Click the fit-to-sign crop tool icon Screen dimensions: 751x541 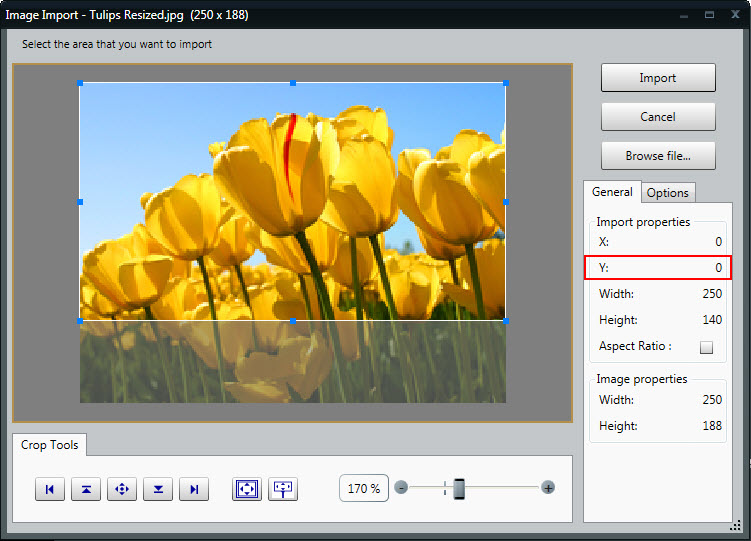point(283,489)
